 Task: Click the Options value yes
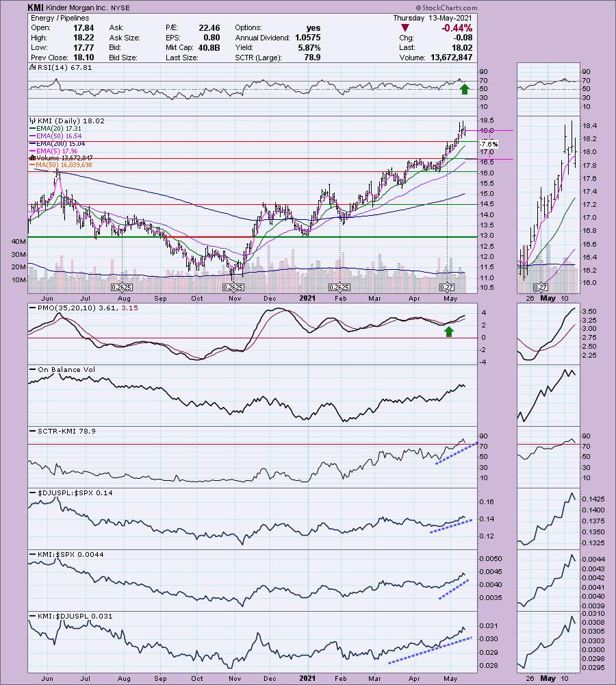[313, 27]
